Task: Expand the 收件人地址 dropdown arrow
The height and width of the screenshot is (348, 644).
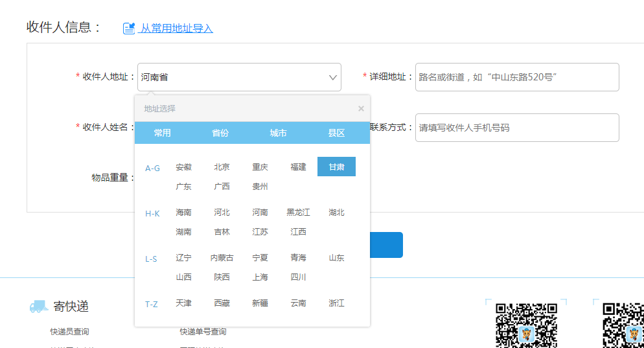Action: coord(333,77)
